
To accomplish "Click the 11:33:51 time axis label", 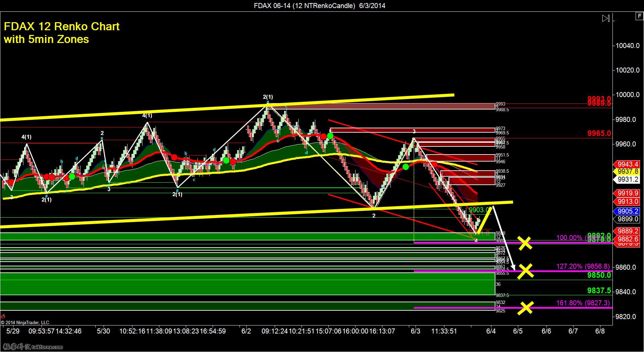I will pos(444,331).
